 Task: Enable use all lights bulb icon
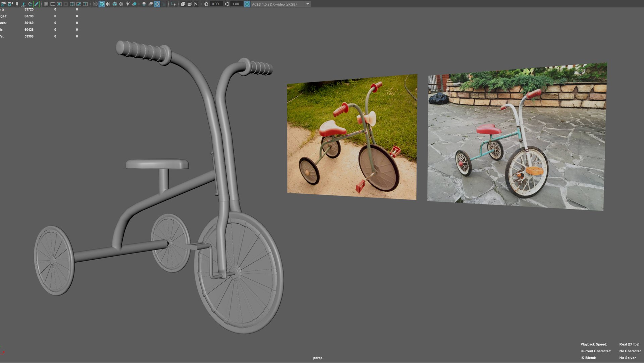click(x=127, y=4)
